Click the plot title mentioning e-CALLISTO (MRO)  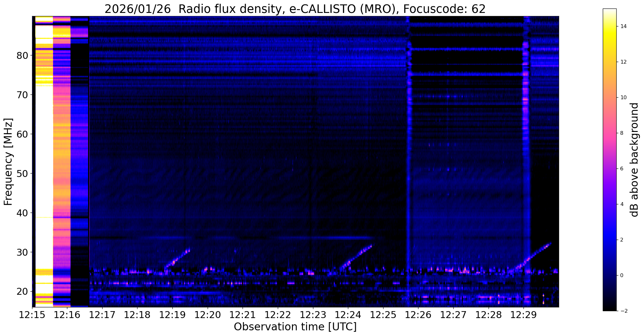[295, 9]
